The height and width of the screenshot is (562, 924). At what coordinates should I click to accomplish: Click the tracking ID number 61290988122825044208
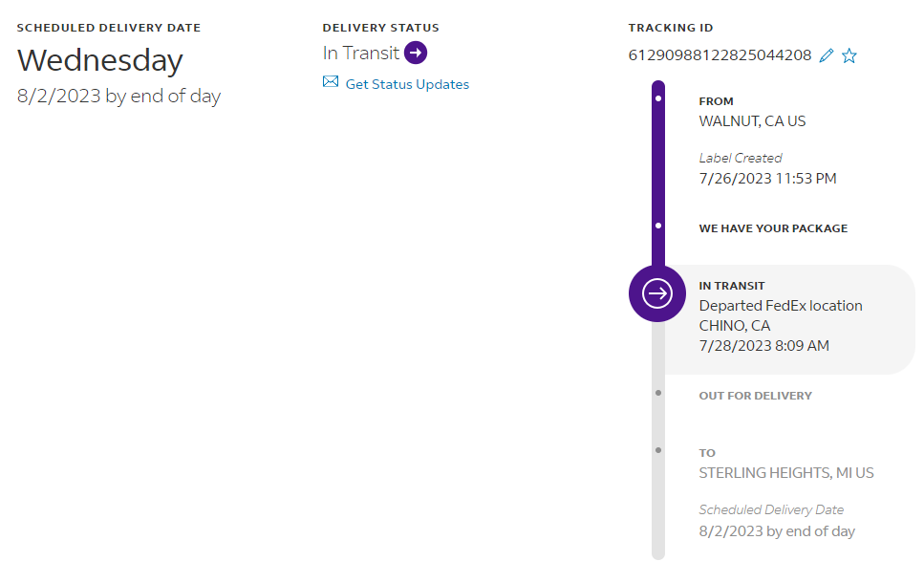(720, 55)
